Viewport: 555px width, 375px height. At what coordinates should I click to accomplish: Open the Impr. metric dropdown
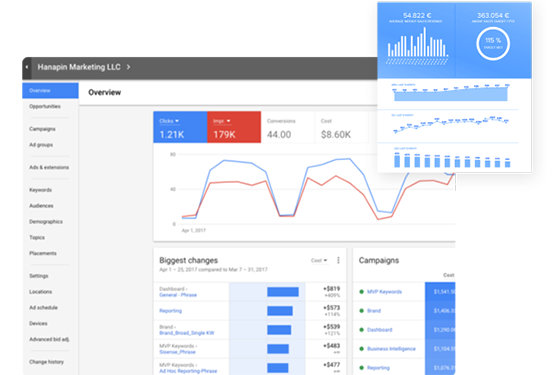(x=222, y=121)
